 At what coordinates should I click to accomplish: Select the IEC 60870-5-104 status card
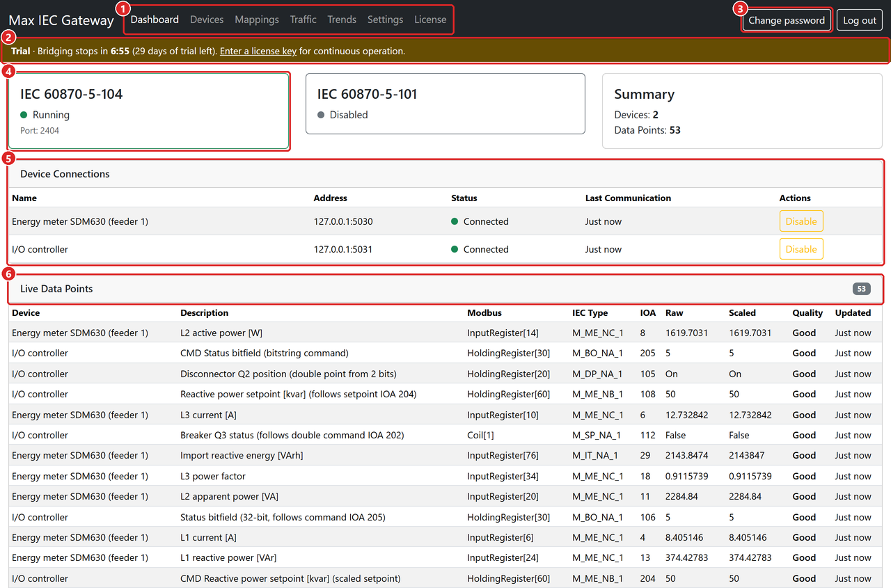[x=149, y=111]
